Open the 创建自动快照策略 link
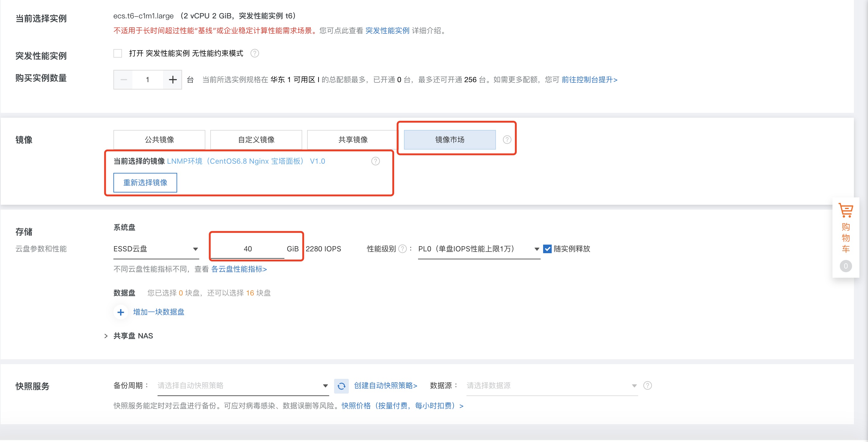868x442 pixels. pyautogui.click(x=386, y=385)
